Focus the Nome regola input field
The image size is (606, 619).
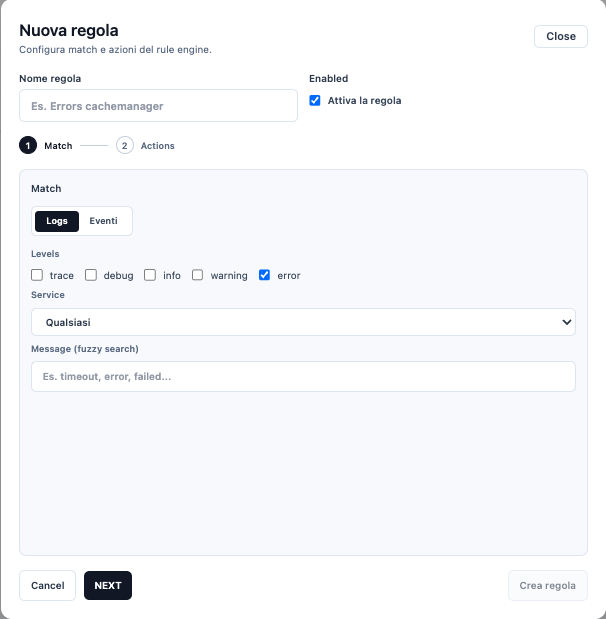click(158, 106)
